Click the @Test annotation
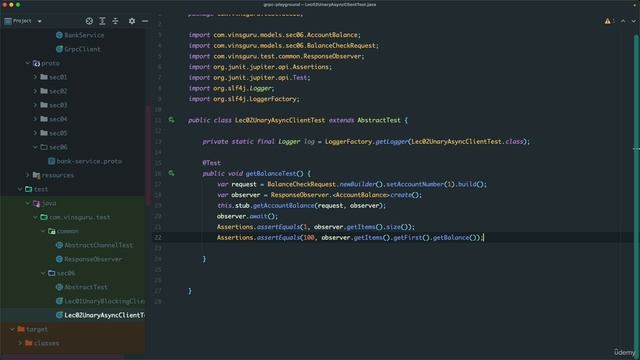 211,163
